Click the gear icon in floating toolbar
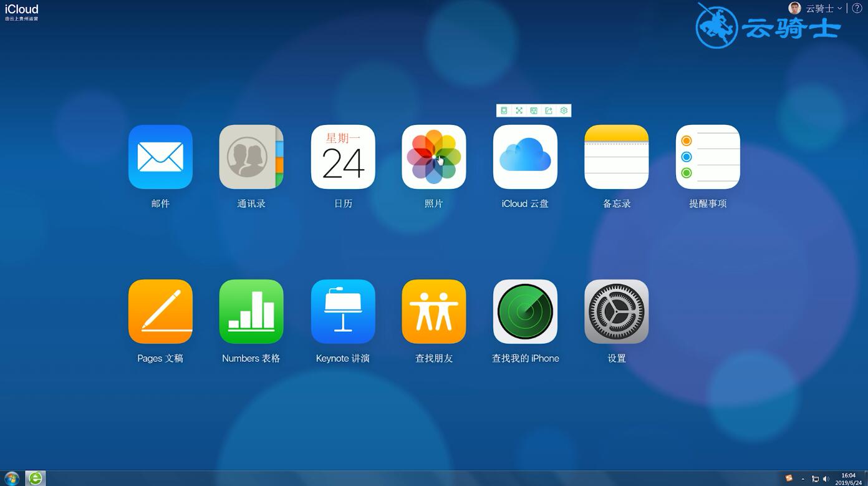This screenshot has height=486, width=868. (x=564, y=110)
